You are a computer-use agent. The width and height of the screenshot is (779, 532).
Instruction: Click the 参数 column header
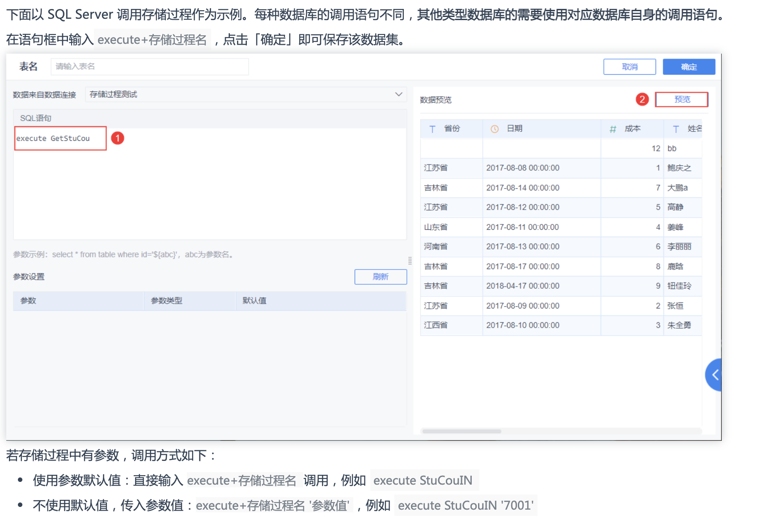tap(79, 301)
